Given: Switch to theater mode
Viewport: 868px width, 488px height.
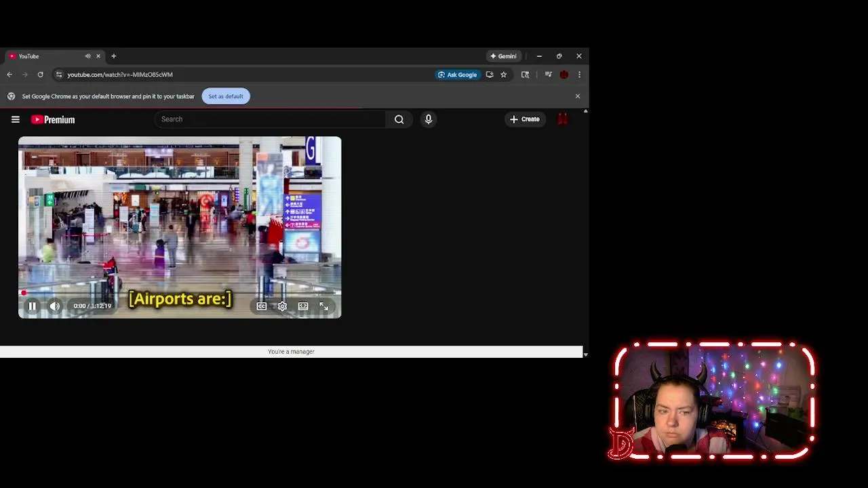Looking at the screenshot, I should pos(303,306).
